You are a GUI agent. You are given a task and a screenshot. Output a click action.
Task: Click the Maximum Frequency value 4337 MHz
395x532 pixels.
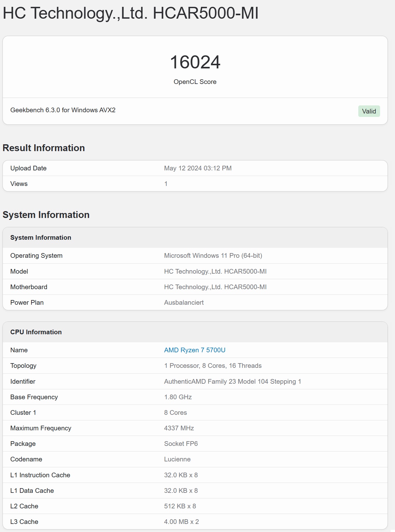pos(179,428)
